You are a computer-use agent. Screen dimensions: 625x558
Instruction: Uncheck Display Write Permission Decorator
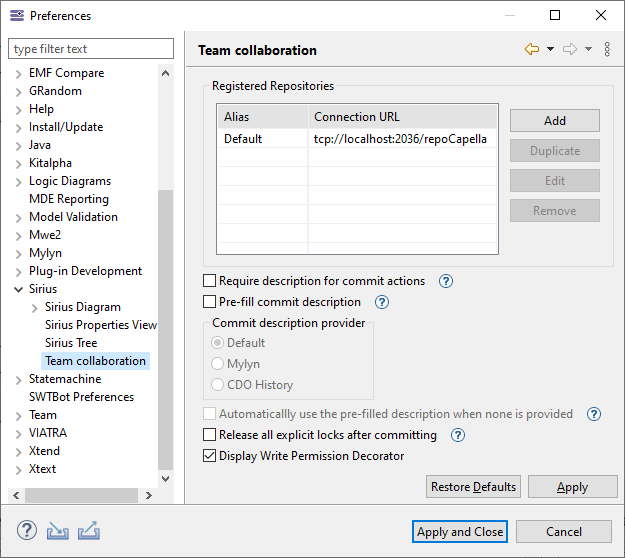[210, 456]
